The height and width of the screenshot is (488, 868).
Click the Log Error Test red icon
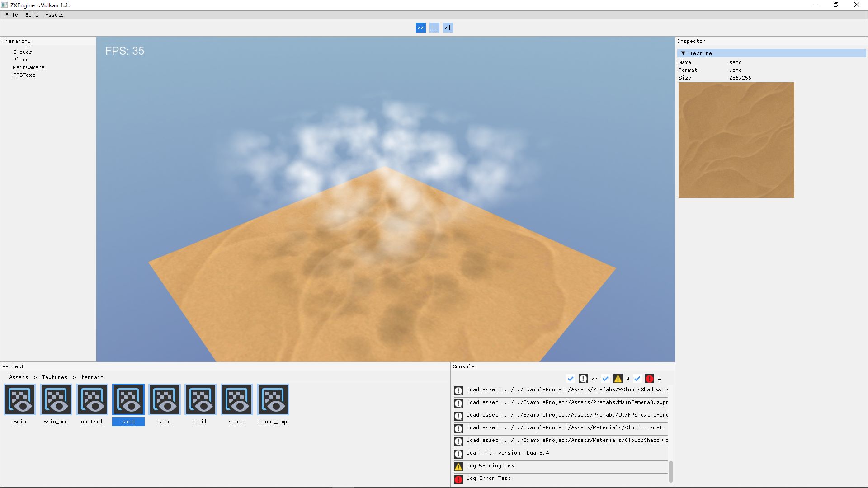tap(458, 479)
